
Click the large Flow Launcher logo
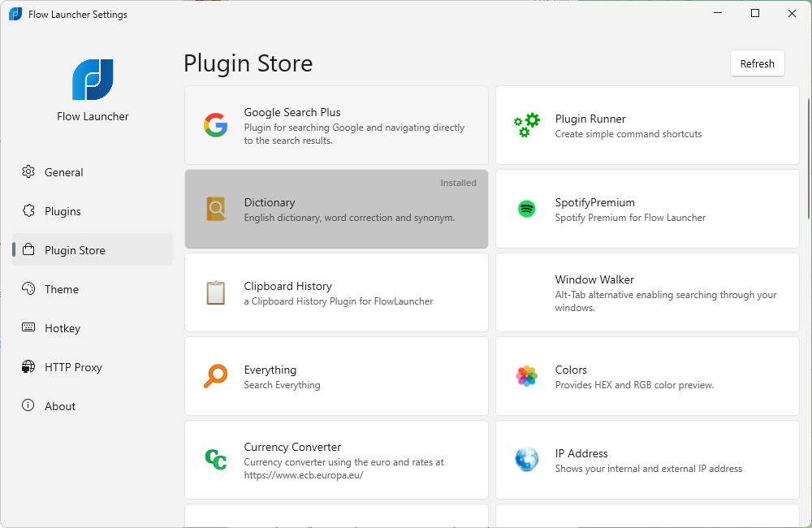[x=93, y=80]
